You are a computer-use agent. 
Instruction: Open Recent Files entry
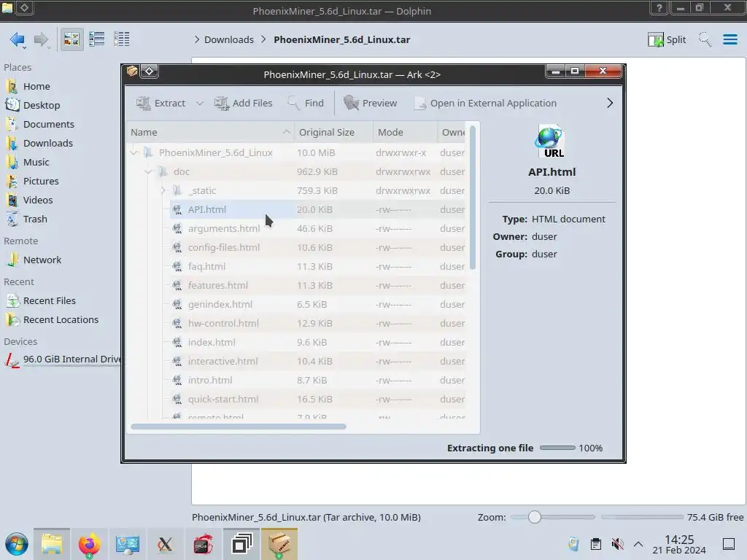49,301
